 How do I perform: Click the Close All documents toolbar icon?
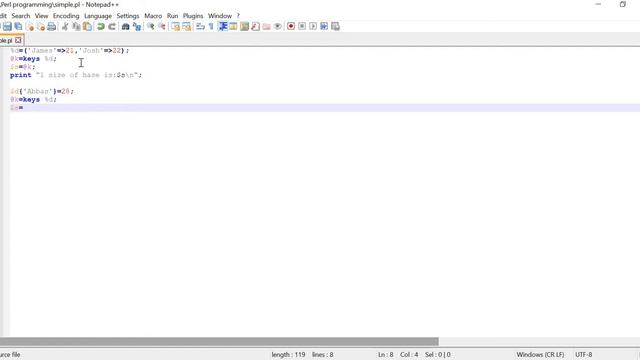[x=41, y=27]
